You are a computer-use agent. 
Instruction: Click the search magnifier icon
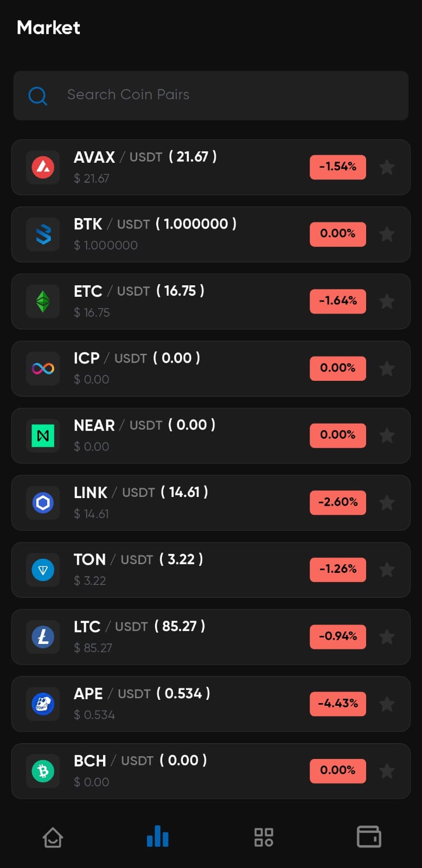(x=37, y=96)
